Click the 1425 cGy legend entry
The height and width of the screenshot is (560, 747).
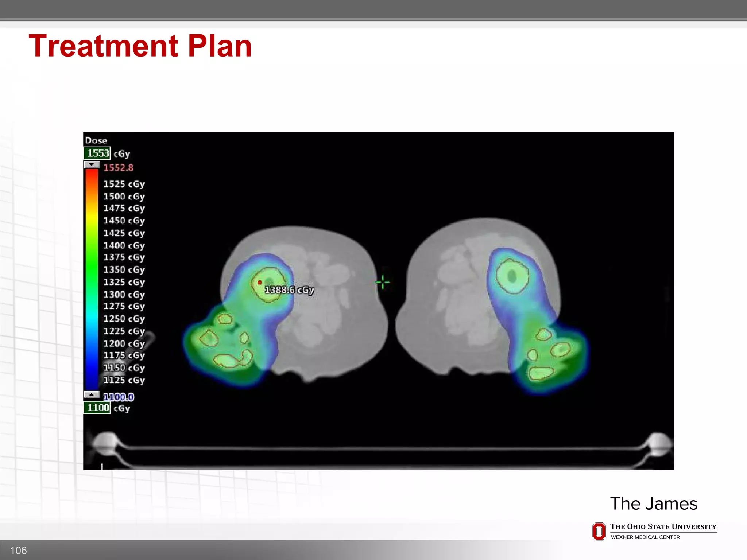coord(124,233)
